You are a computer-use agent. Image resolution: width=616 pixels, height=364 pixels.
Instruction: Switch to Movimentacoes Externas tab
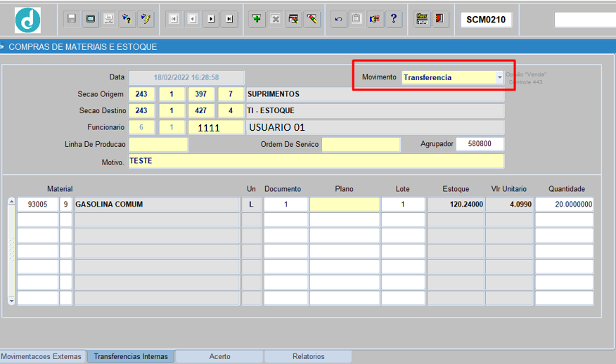point(42,356)
